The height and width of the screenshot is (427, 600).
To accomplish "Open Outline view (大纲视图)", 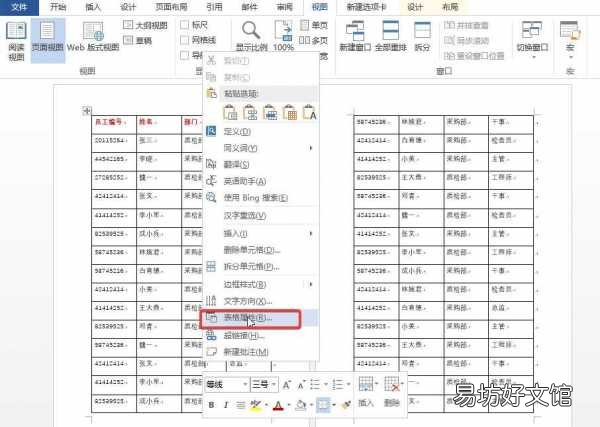I will pos(145,25).
